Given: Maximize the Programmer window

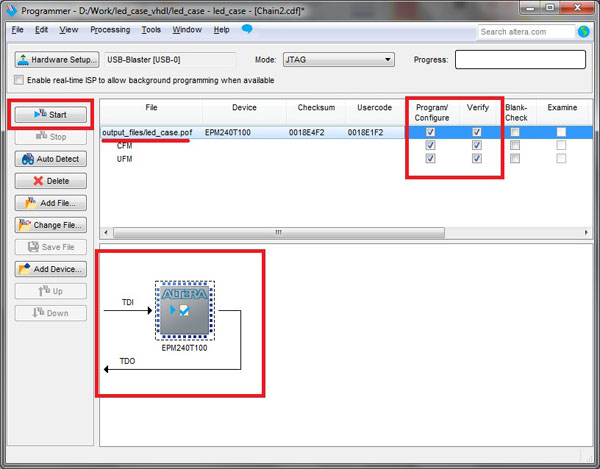Looking at the screenshot, I should point(550,8).
